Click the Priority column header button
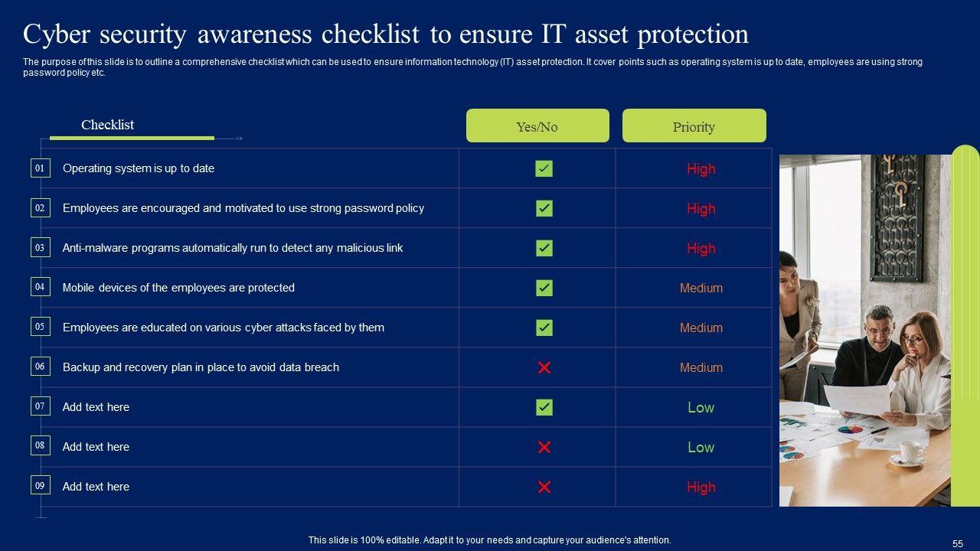The image size is (980, 551). 694,126
